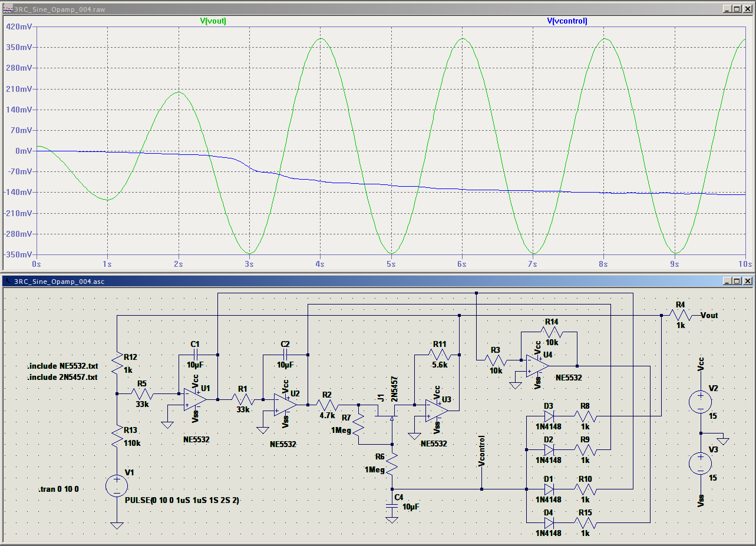Select op-amp U3 symbol
756x546 pixels.
437,411
